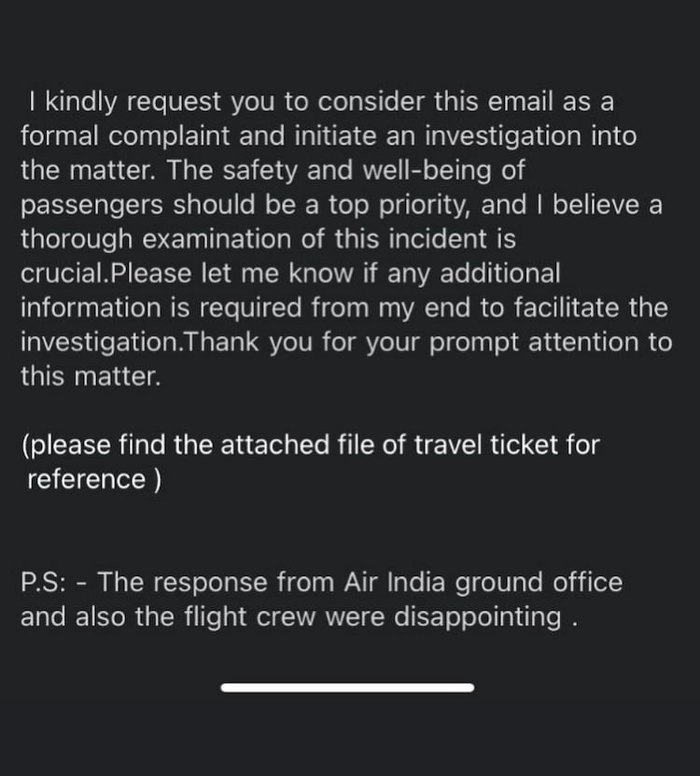The image size is (700, 776).
Task: Click the "P.S:" label
Action: point(43,583)
